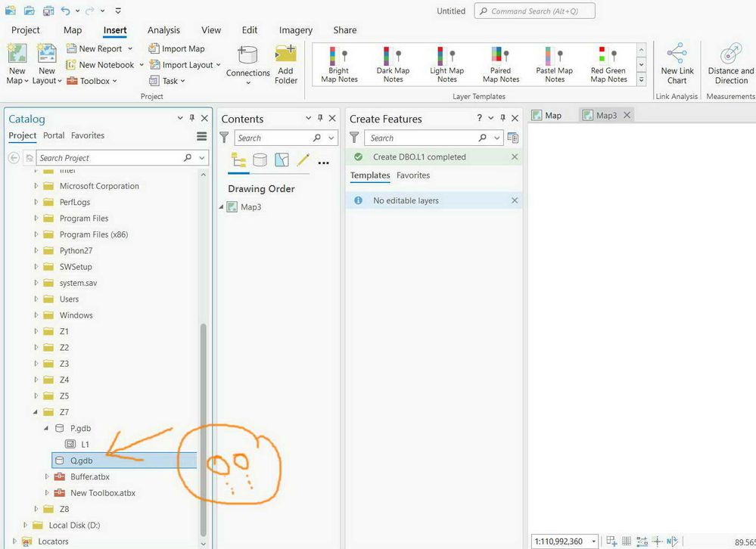Image resolution: width=756 pixels, height=549 pixels.
Task: Open the Imagery ribbon tab
Action: (x=296, y=29)
